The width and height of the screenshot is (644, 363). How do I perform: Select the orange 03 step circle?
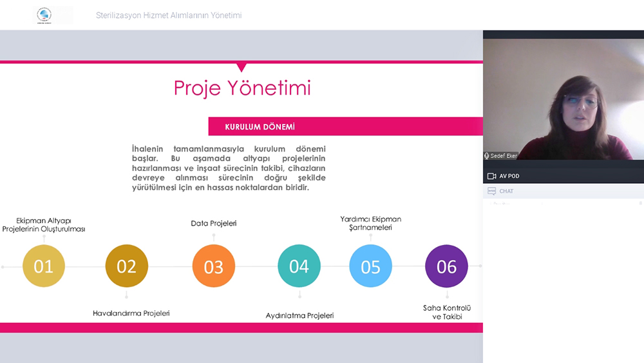click(x=214, y=266)
